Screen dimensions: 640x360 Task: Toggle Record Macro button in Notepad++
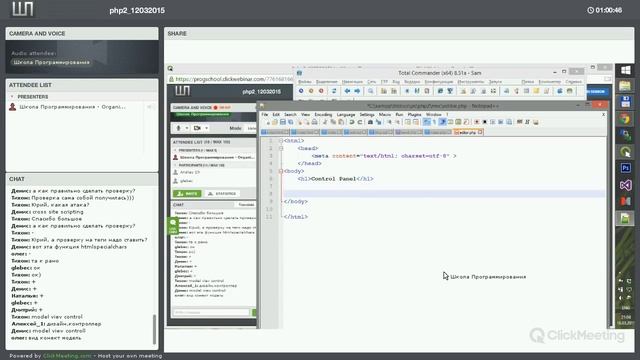pos(477,122)
